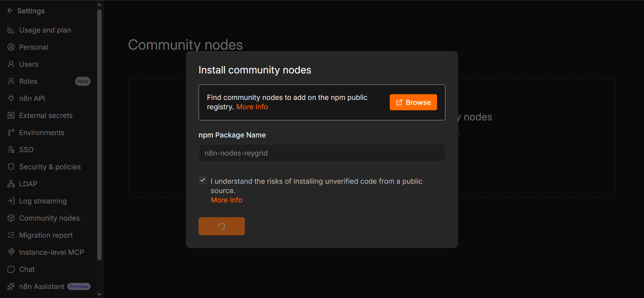Click the External secrets vault icon
Image resolution: width=644 pixels, height=298 pixels.
(x=11, y=116)
